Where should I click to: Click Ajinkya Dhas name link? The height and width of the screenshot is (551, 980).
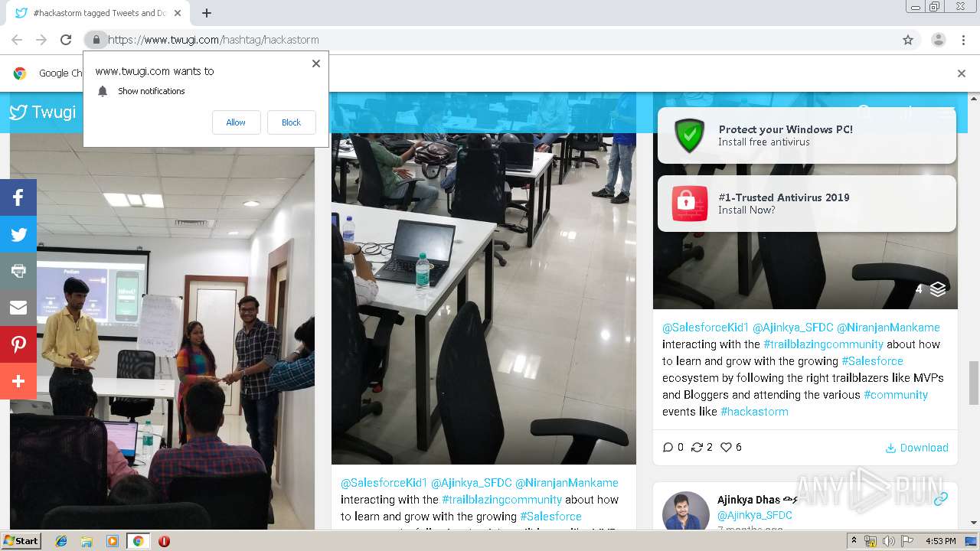tap(749, 500)
